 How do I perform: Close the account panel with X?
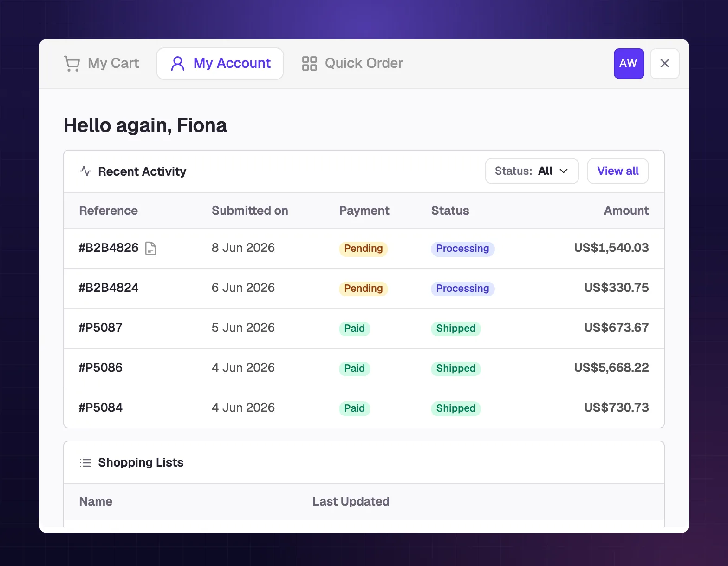click(665, 64)
